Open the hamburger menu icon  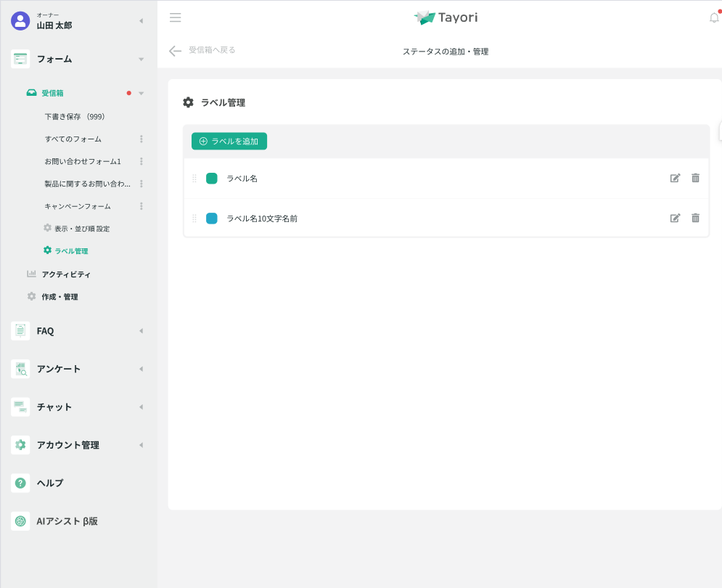click(x=176, y=17)
